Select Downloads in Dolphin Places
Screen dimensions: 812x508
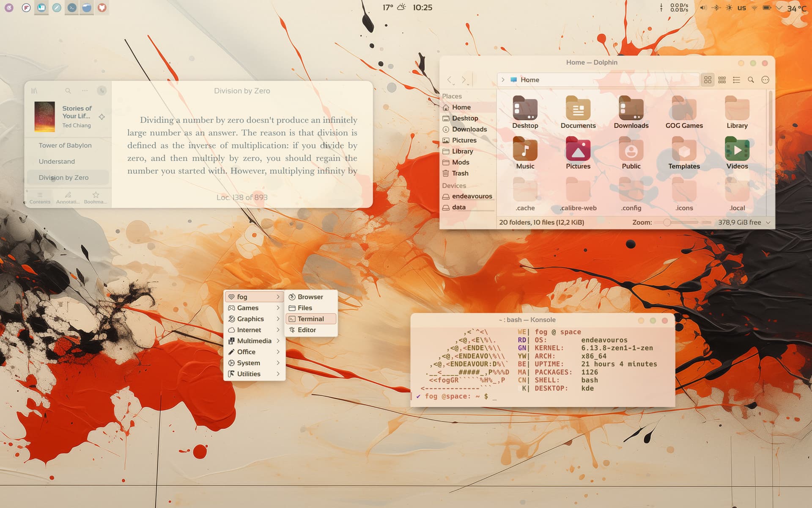click(x=467, y=129)
